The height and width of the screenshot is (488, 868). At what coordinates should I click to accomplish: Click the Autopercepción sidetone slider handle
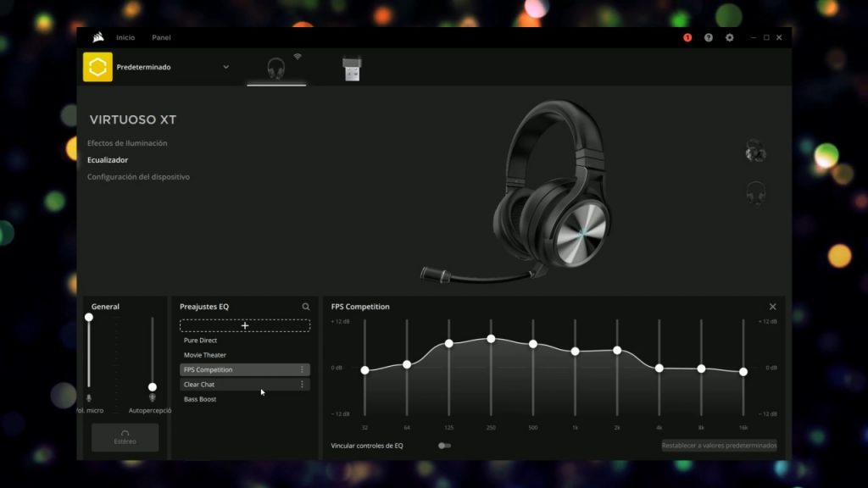[153, 387]
